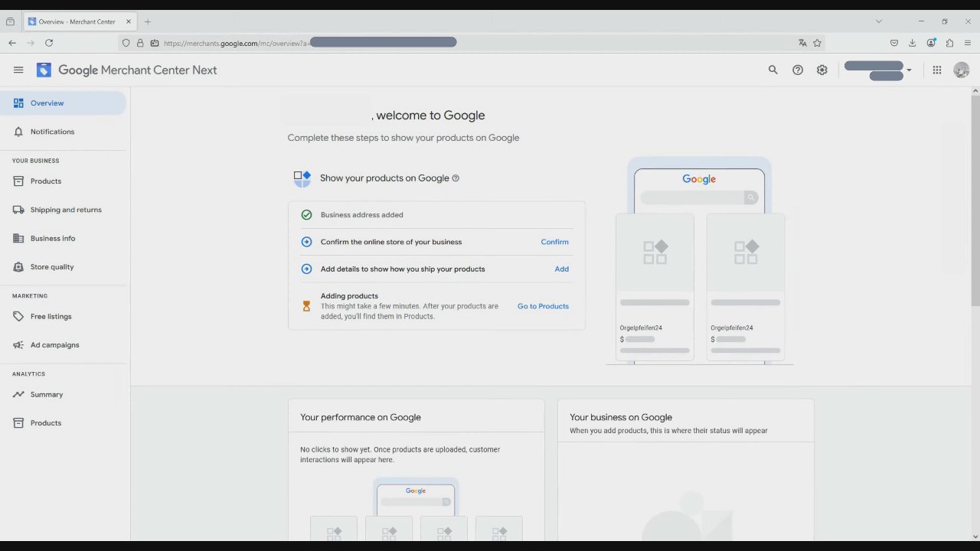980x551 pixels.
Task: Click the site lock security icon
Action: click(x=140, y=43)
